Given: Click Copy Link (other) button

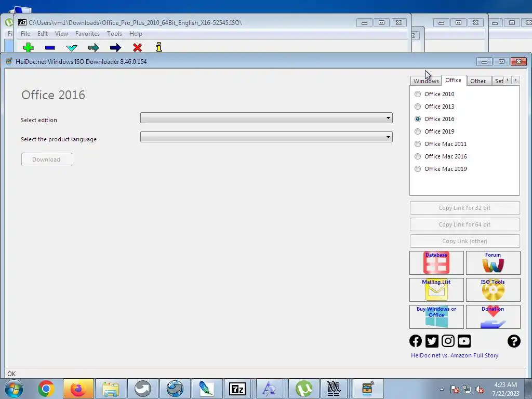Looking at the screenshot, I should tap(464, 241).
